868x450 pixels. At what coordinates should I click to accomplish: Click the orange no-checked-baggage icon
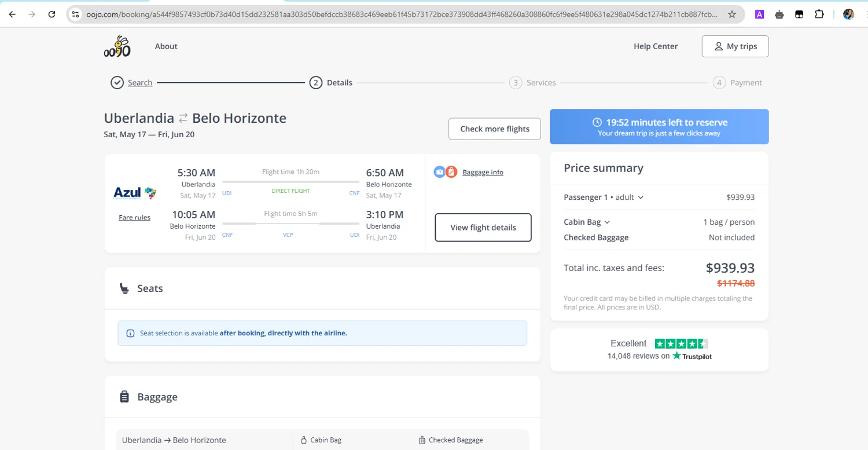[x=451, y=172]
